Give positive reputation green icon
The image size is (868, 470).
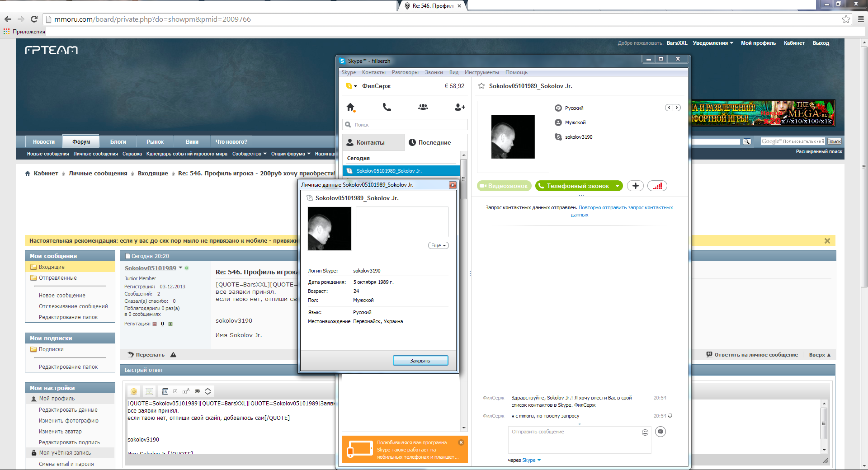(x=170, y=324)
